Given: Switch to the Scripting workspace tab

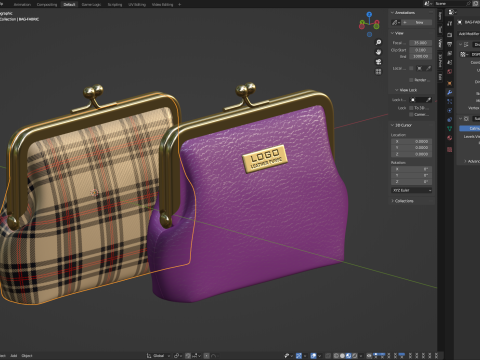Looking at the screenshot, I should [115, 4].
